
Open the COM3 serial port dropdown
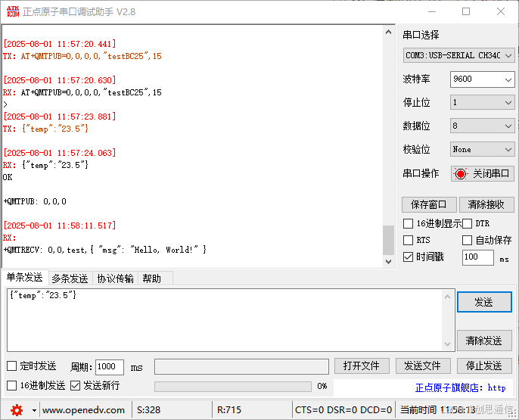pos(458,55)
